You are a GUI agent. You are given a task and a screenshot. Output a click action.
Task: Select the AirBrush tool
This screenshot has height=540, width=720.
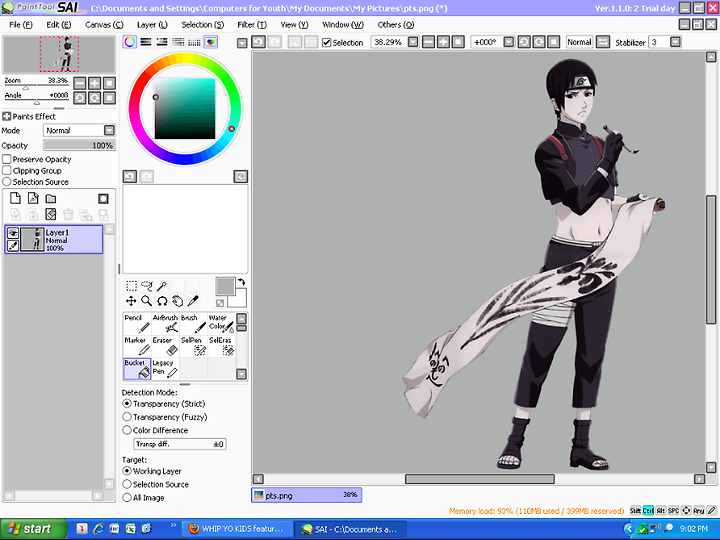[x=165, y=324]
